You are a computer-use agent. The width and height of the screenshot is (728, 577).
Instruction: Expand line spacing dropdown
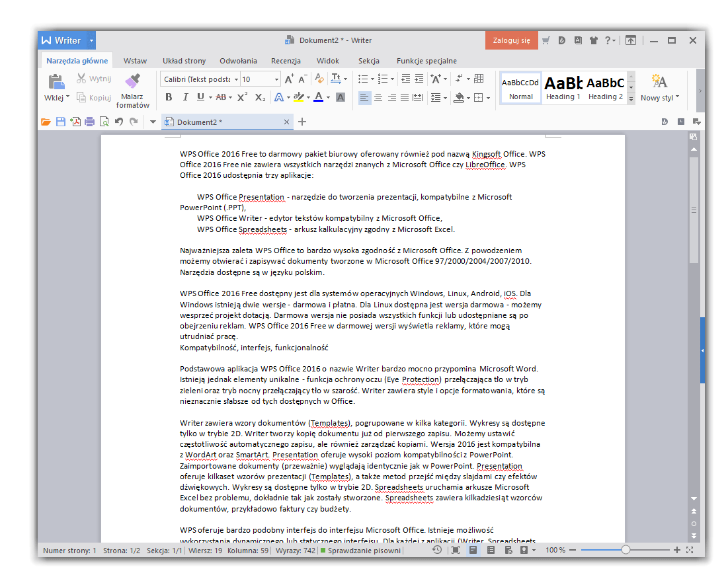[x=445, y=97]
